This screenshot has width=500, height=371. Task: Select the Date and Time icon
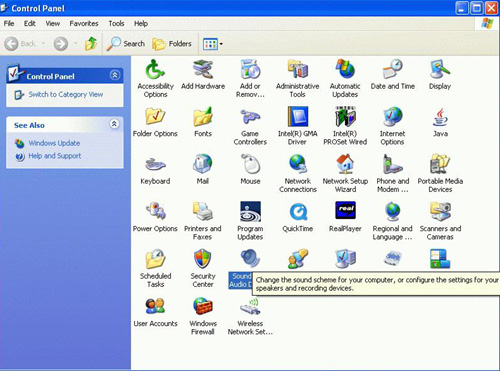[393, 70]
